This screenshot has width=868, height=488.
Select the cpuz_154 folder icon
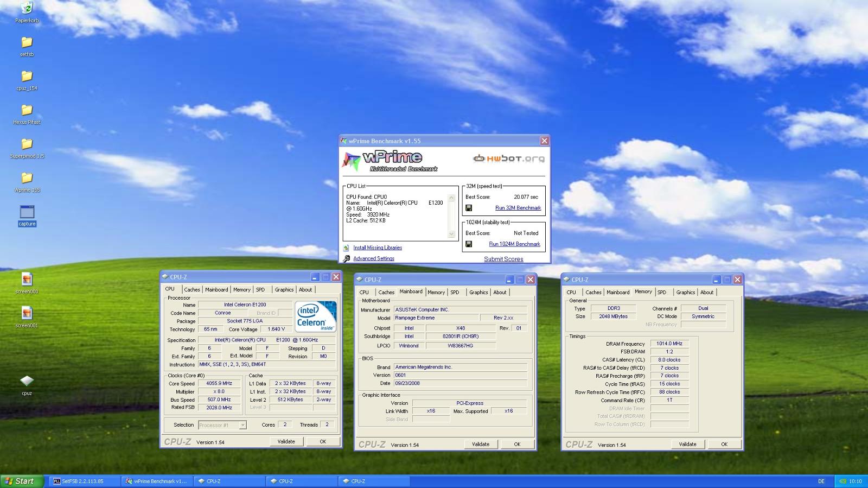pos(27,76)
